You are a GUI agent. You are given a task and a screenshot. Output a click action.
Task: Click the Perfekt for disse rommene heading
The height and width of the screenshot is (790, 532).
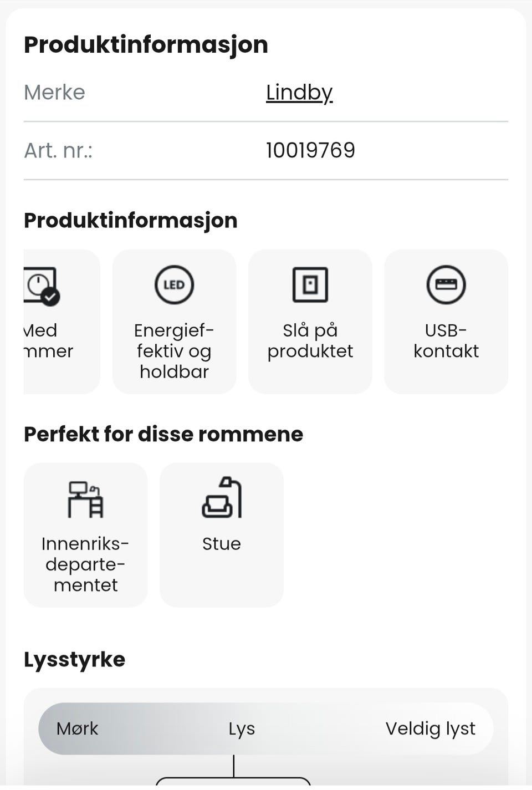(163, 434)
